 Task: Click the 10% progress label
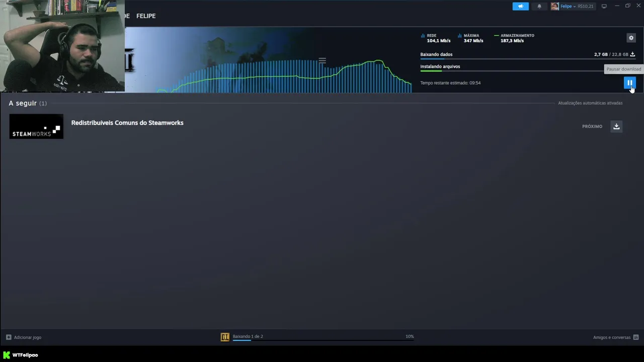coord(410,336)
